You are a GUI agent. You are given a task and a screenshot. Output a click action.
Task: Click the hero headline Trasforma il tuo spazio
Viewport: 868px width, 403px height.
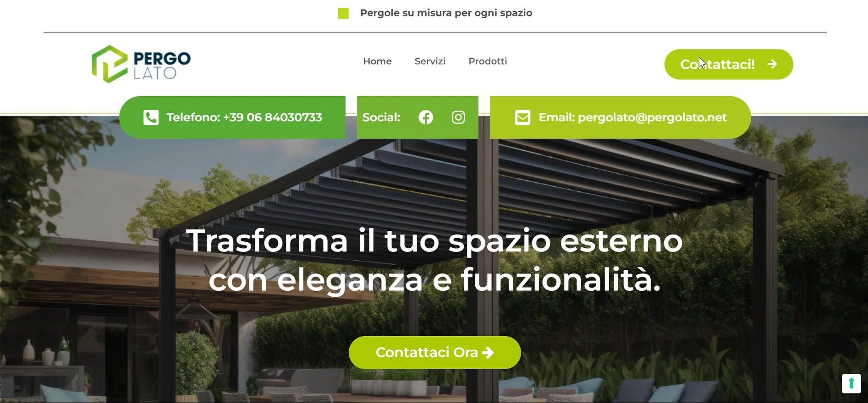(434, 260)
